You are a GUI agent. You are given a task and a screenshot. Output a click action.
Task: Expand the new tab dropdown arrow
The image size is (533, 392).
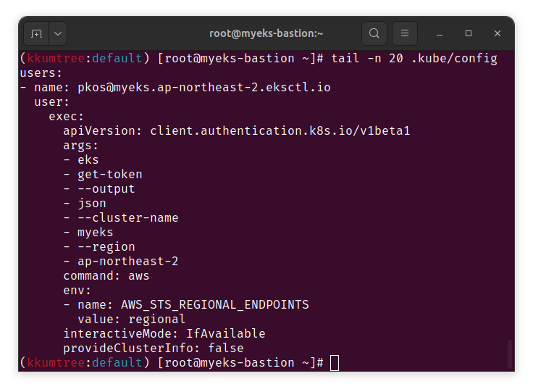[58, 33]
